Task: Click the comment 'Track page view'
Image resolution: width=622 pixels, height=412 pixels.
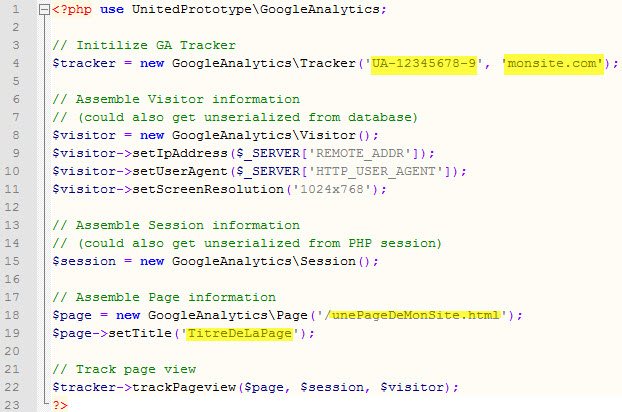Action: [x=136, y=370]
